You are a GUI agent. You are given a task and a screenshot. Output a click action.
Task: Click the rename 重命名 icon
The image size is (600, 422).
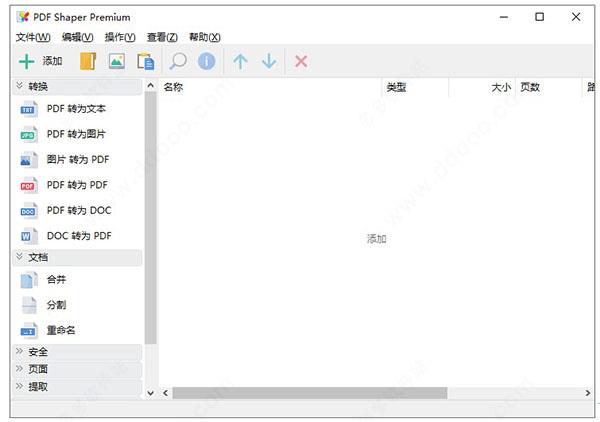click(x=29, y=331)
